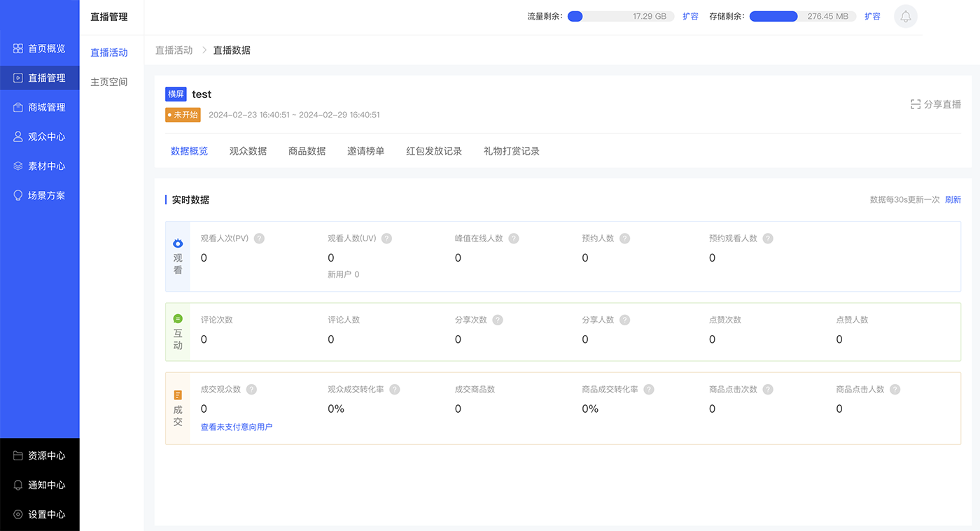Click help icon next to 商品点击人数
This screenshot has width=980, height=531.
click(x=895, y=390)
